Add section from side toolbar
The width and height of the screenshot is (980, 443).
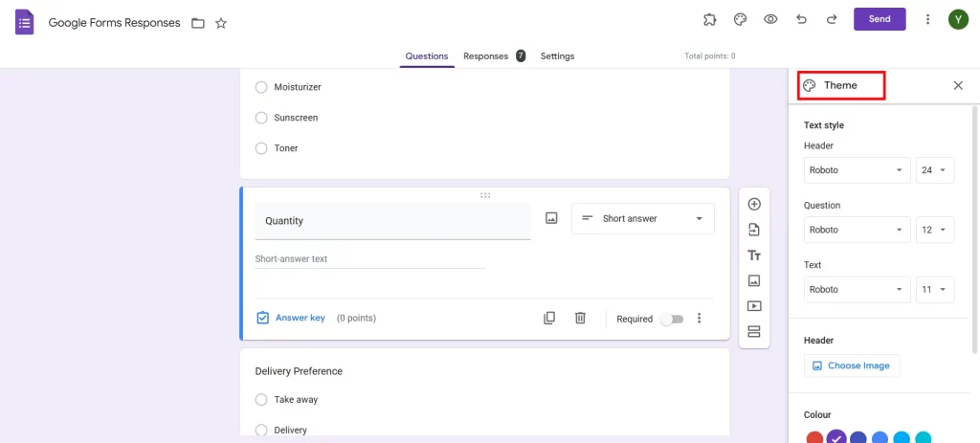coord(754,331)
